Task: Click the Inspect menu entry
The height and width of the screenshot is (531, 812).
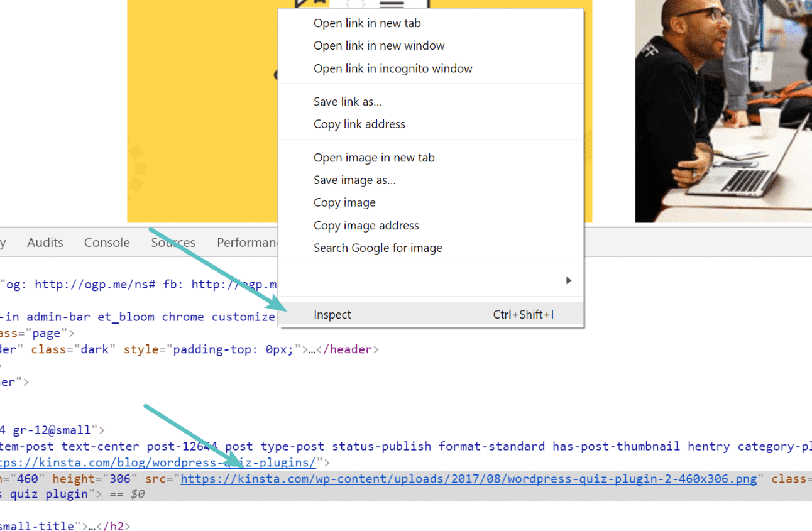Action: pyautogui.click(x=332, y=314)
